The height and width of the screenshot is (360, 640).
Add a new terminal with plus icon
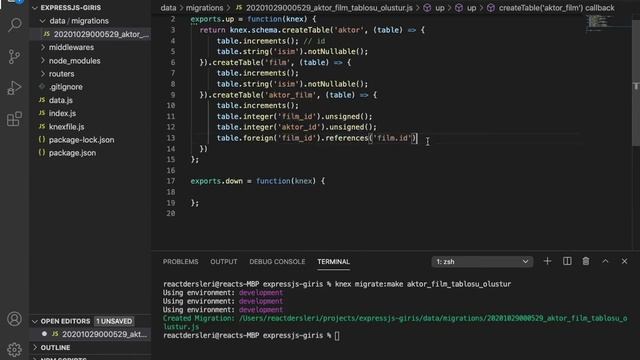[547, 261]
